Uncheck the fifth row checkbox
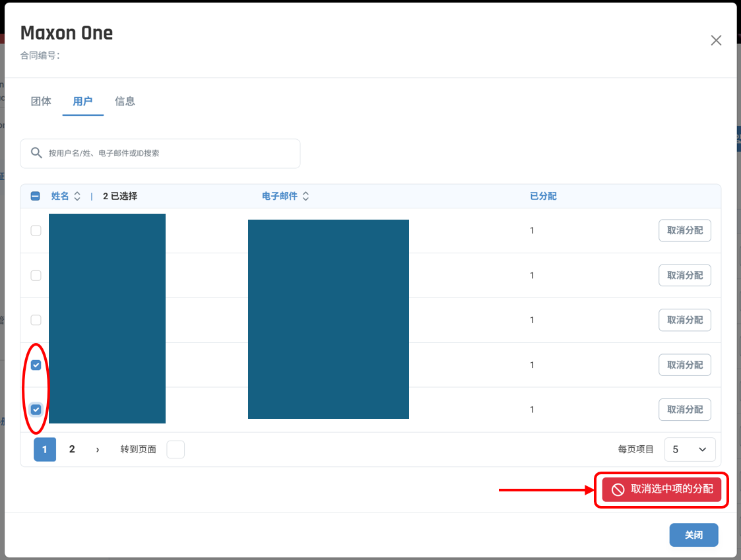This screenshot has height=560, width=741. tap(36, 409)
